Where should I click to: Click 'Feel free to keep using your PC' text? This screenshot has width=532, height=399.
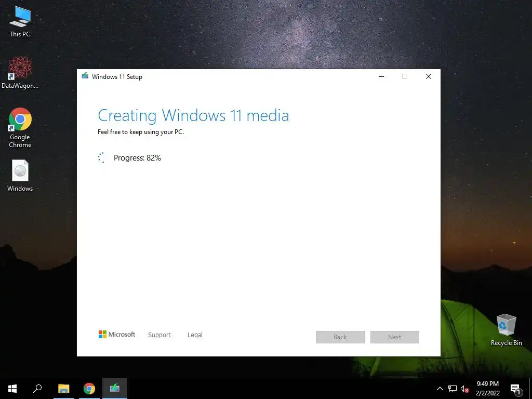tap(141, 132)
